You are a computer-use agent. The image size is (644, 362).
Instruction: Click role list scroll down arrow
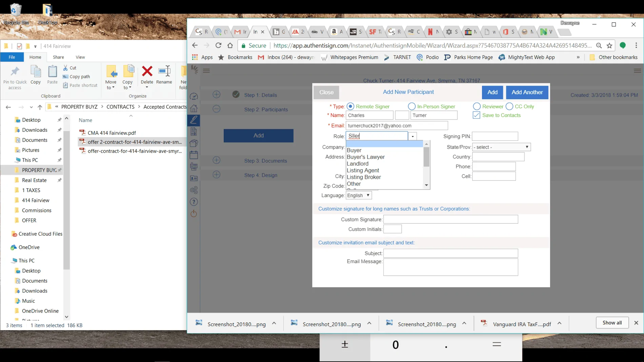pyautogui.click(x=426, y=185)
